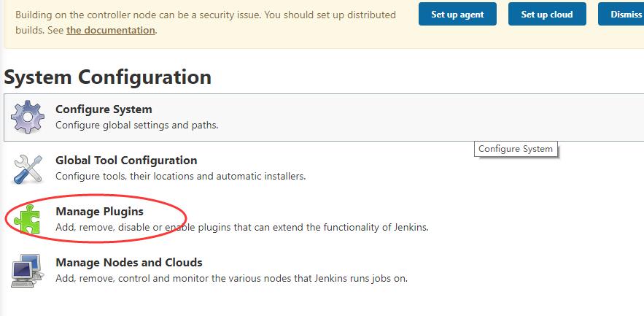The image size is (644, 316).
Task: Click the 'Add, remove, disable or enable plugins' description
Action: (241, 227)
